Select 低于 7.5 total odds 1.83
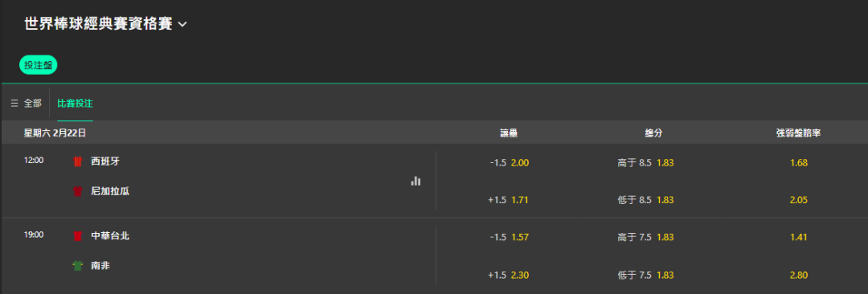The image size is (868, 294). click(645, 275)
